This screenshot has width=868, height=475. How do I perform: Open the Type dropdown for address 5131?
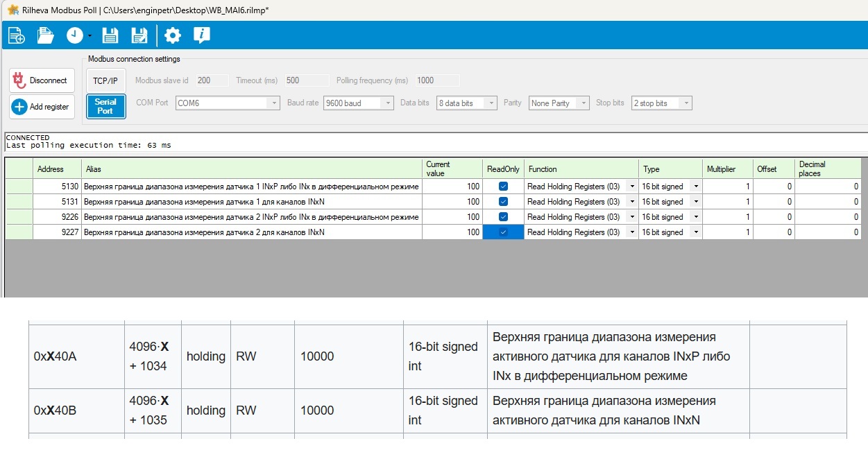(695, 202)
